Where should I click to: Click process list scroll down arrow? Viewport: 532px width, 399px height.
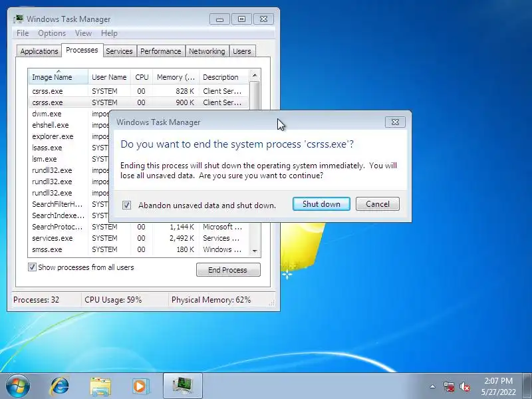[255, 251]
